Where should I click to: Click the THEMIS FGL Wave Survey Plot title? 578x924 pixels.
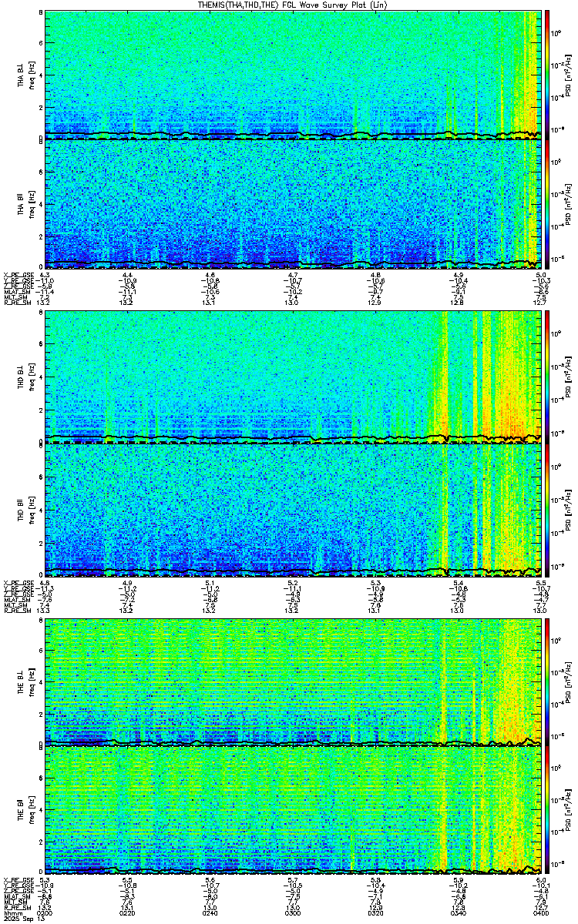(289, 5)
